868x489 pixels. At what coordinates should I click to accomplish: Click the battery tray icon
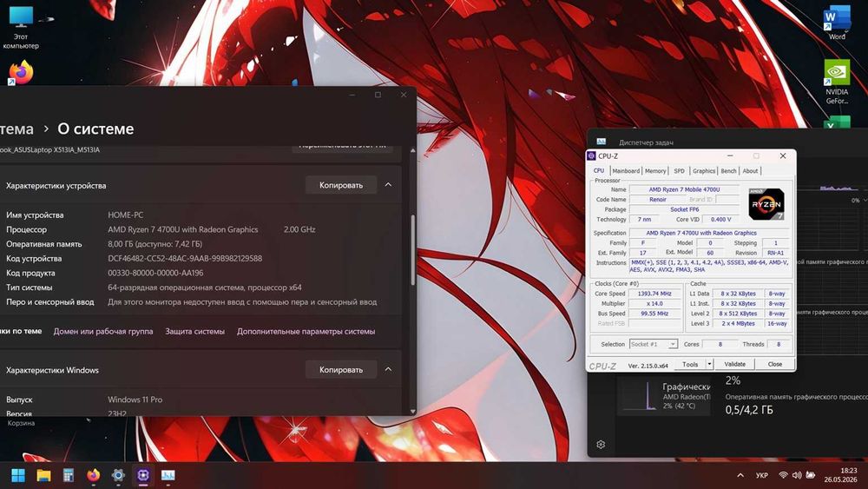(811, 475)
